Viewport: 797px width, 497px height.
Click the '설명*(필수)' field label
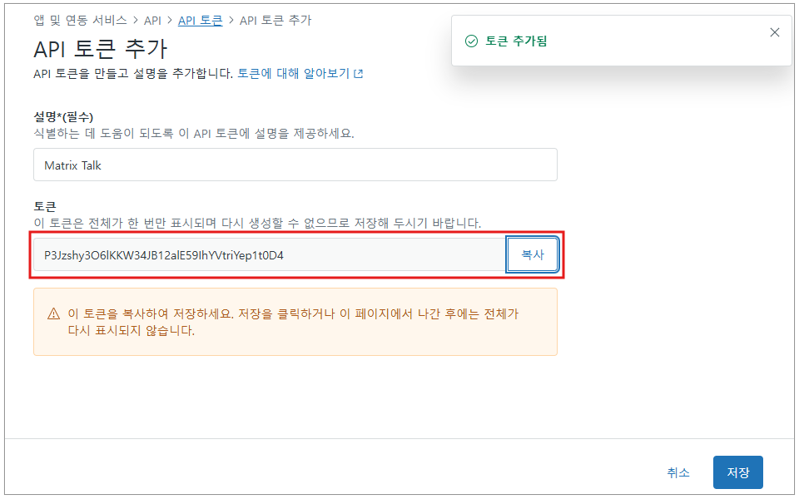click(x=70, y=117)
